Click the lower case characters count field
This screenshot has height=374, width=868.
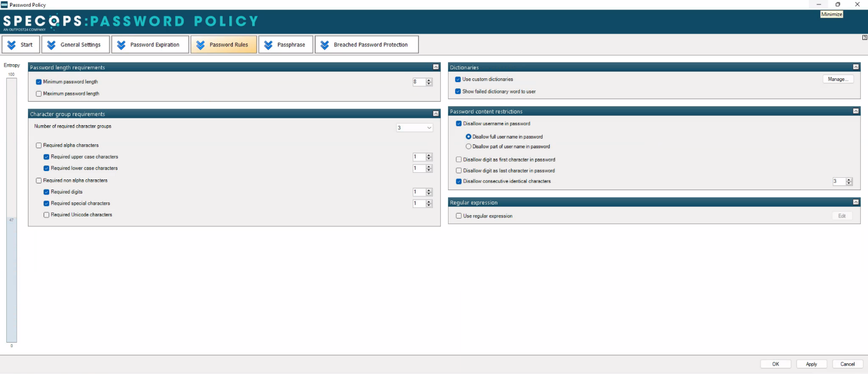click(x=419, y=168)
